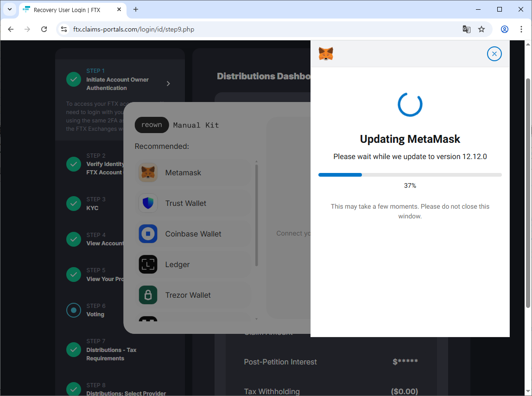Viewport: 532px width, 396px height.
Task: Click the Trezor green lock icon
Action: pos(148,295)
